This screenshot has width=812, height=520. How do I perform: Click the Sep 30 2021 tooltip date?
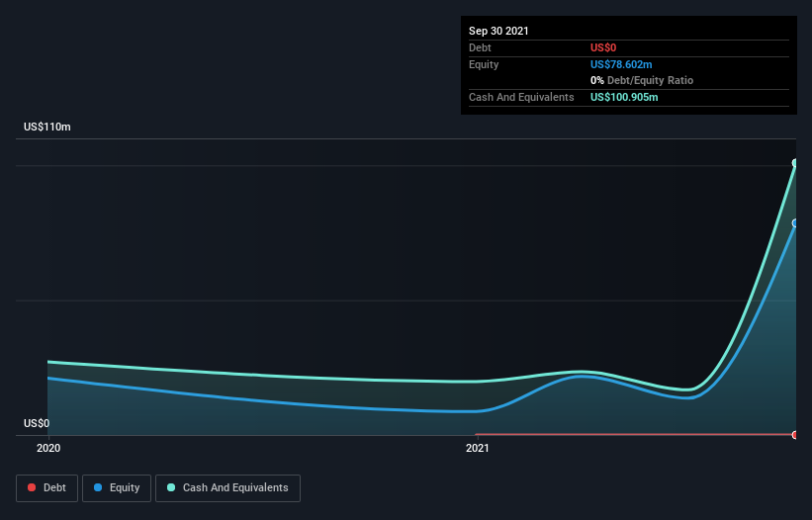tap(498, 31)
